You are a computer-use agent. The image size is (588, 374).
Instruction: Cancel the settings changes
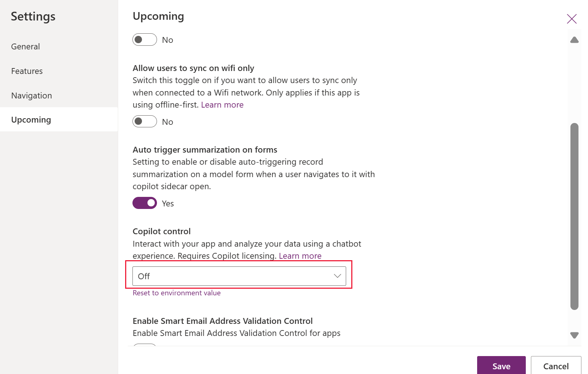555,366
